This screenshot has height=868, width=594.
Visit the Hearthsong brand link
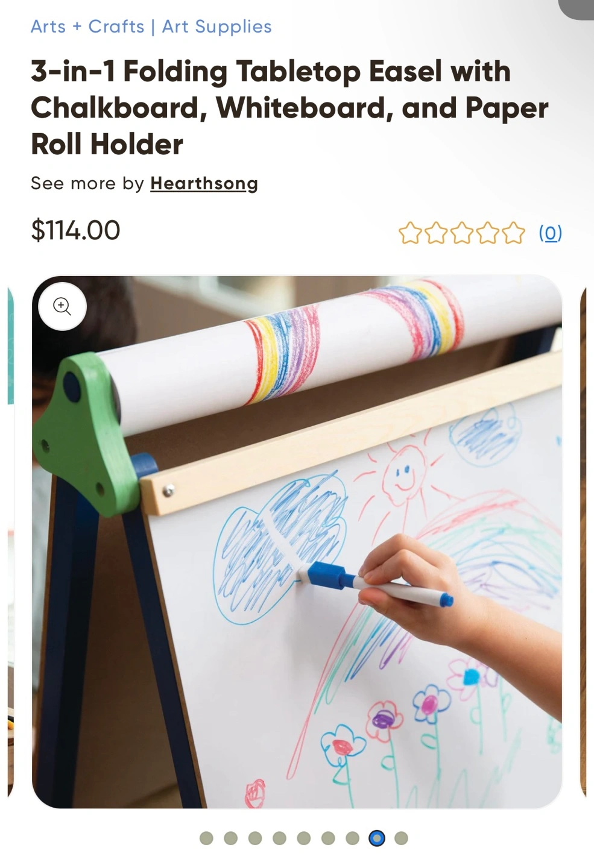coord(204,183)
